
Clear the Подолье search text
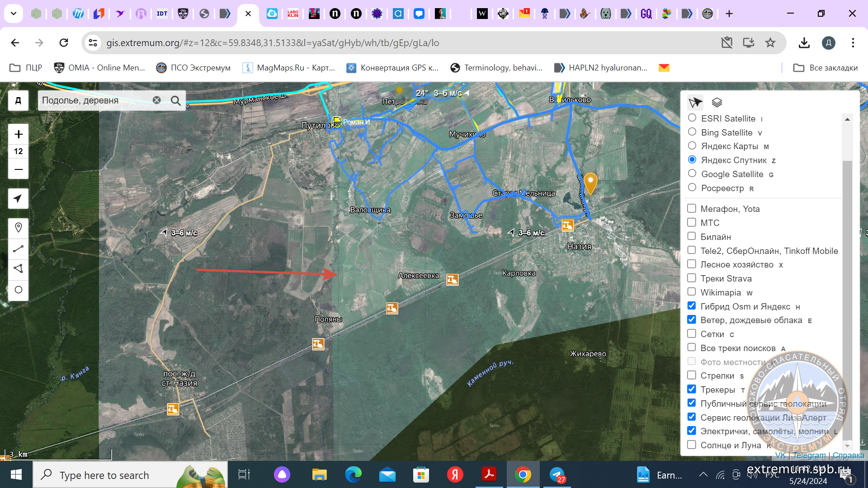tap(156, 100)
